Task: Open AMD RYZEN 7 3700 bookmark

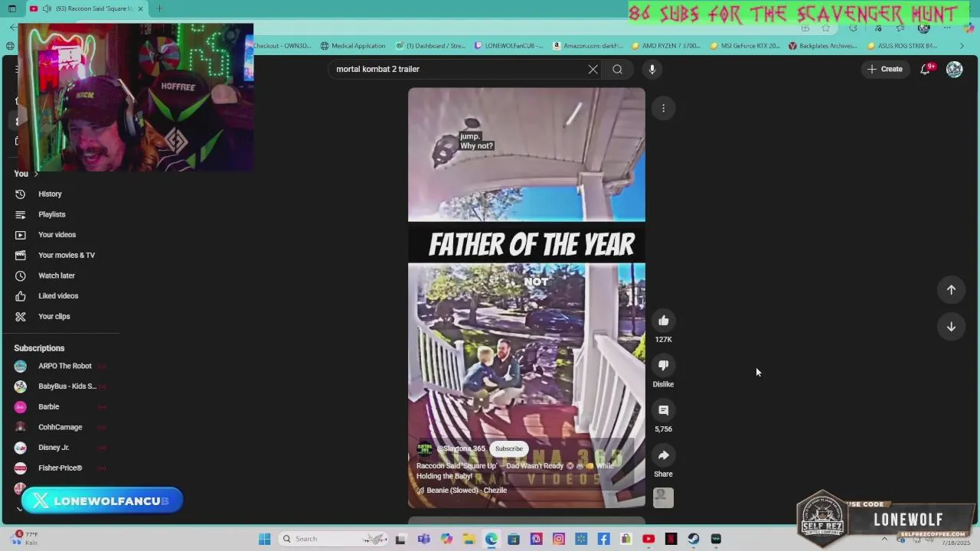Action: click(x=666, y=46)
